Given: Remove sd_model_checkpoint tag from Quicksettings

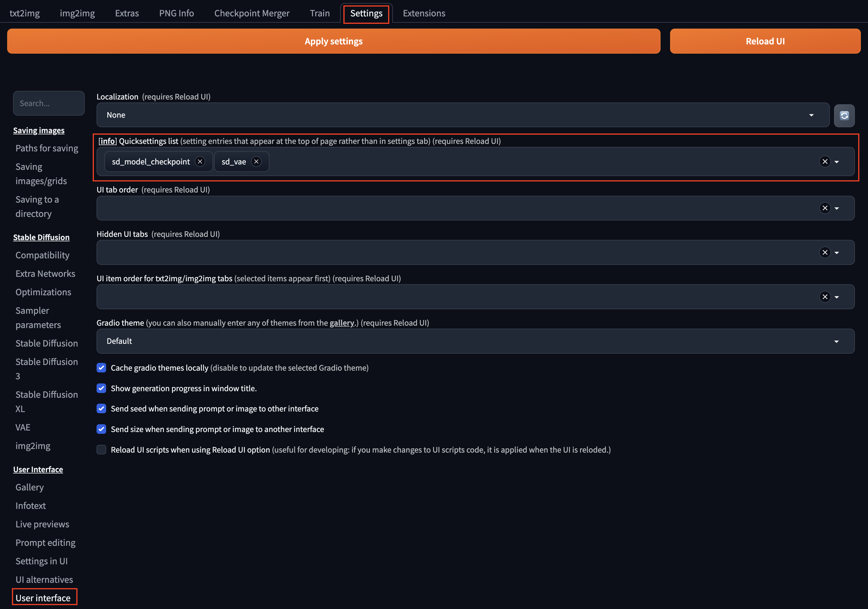Looking at the screenshot, I should (200, 162).
